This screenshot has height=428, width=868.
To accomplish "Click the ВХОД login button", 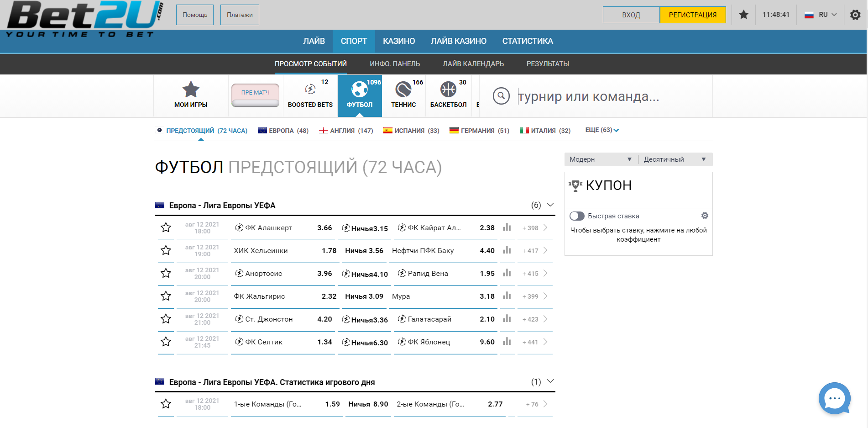I will coord(631,15).
